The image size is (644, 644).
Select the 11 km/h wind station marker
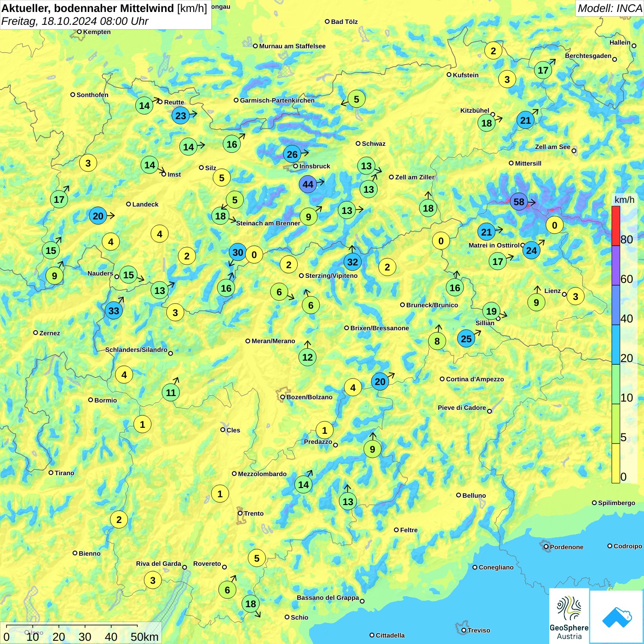tap(171, 392)
